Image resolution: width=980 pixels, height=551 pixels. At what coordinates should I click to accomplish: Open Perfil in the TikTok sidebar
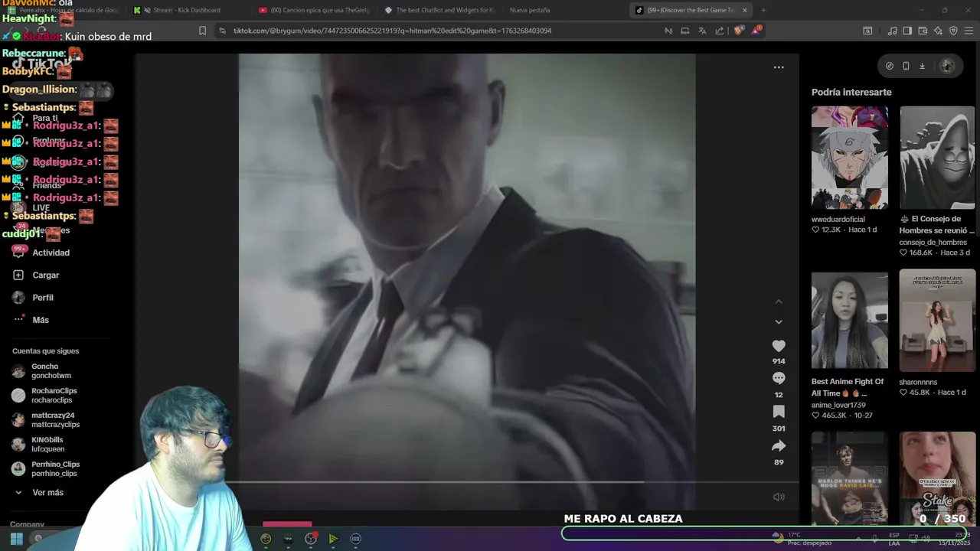click(x=43, y=298)
